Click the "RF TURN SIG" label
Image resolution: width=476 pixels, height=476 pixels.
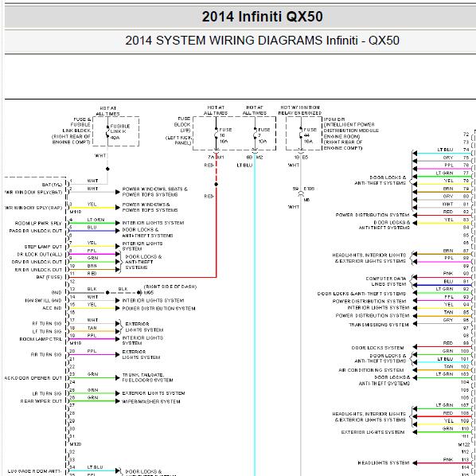pyautogui.click(x=47, y=324)
